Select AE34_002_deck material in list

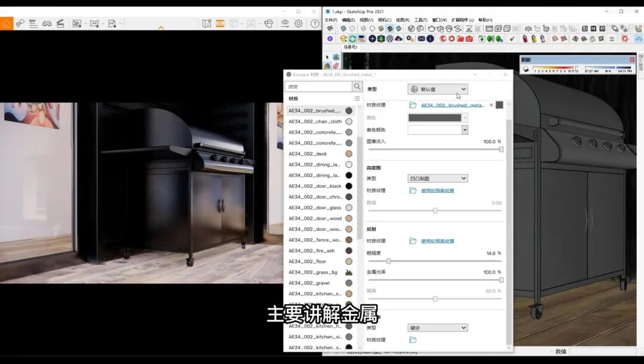[308, 154]
